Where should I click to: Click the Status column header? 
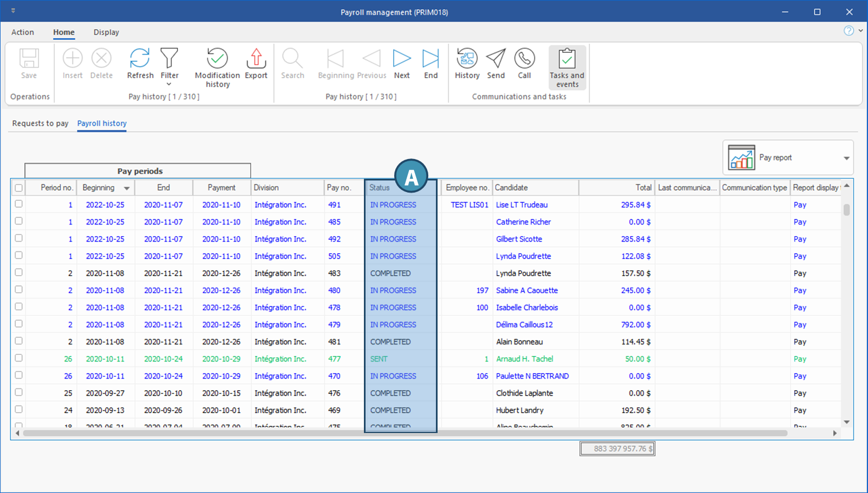pyautogui.click(x=380, y=188)
